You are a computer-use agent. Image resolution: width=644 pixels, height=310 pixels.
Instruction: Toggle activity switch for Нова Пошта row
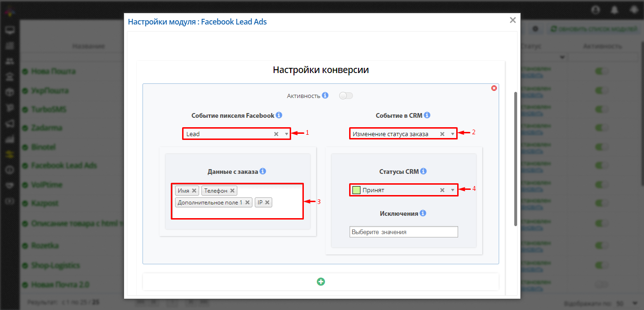(x=602, y=71)
